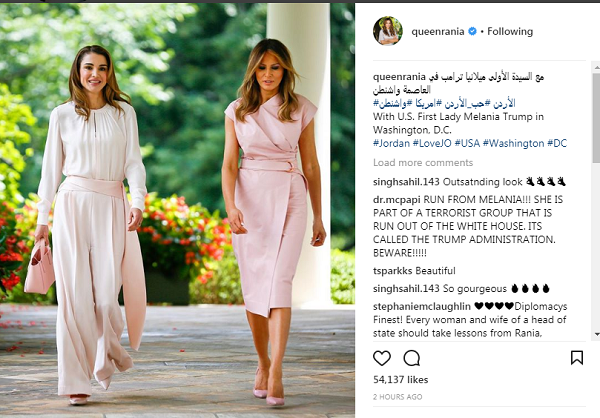Image resolution: width=600 pixels, height=418 pixels.
Task: Click scroll down arrow in comments scrollbar
Action: [x=596, y=335]
